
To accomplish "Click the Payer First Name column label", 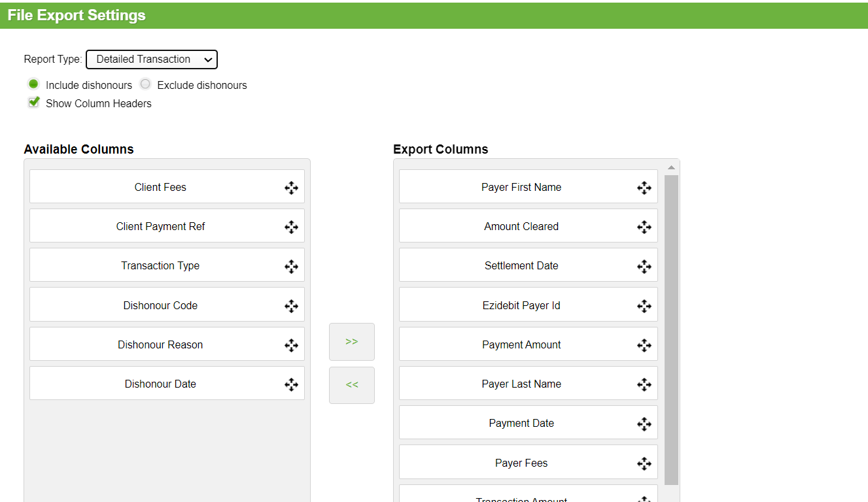I will (521, 188).
